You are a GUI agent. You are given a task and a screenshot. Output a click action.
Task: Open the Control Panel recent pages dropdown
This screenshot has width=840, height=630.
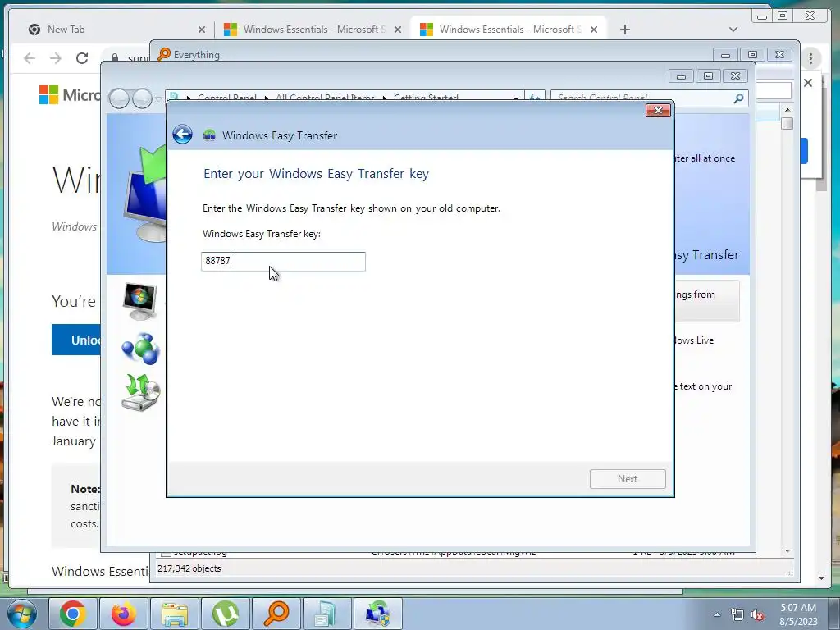pyautogui.click(x=158, y=99)
